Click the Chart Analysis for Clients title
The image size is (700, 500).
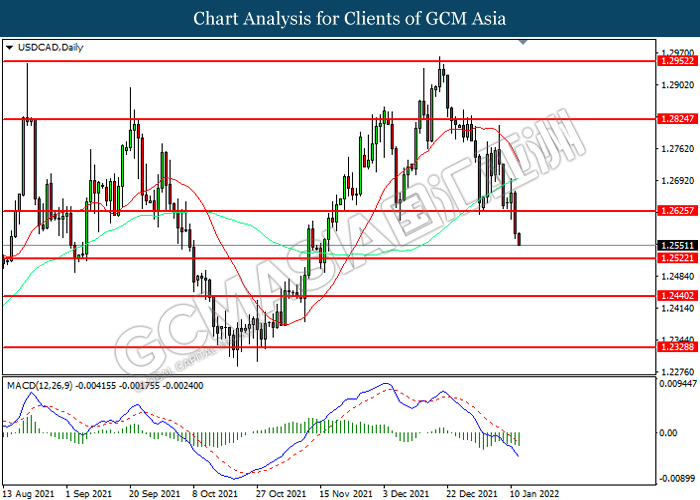(x=350, y=18)
